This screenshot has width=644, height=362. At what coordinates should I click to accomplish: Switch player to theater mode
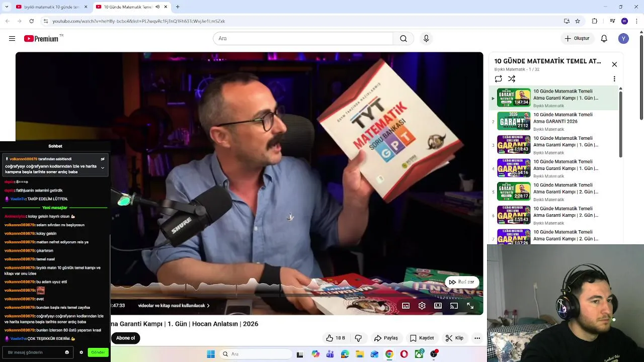438,306
